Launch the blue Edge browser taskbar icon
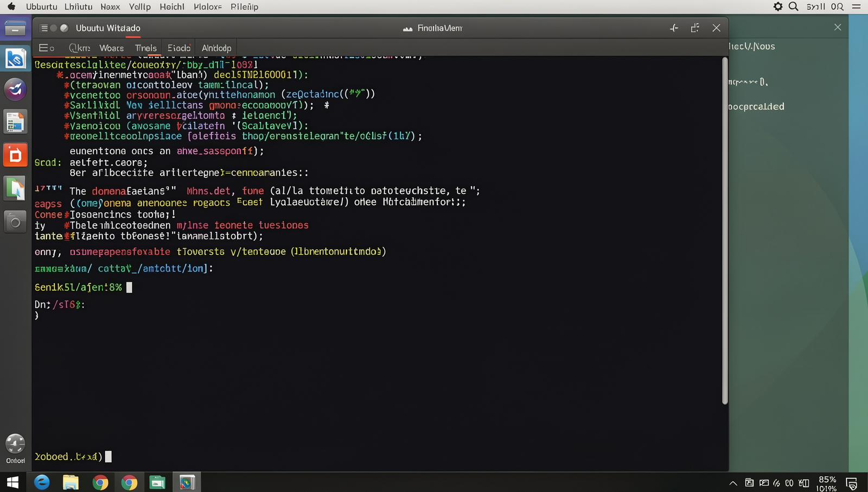Image resolution: width=868 pixels, height=492 pixels. (42, 482)
